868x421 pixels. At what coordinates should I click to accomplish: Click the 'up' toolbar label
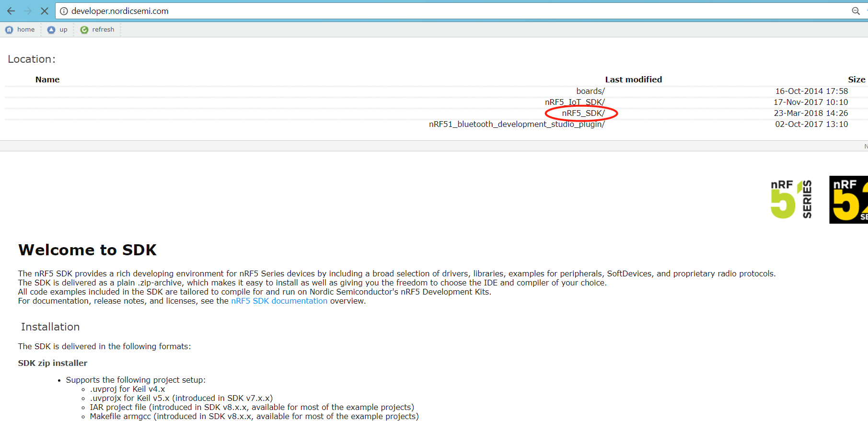pyautogui.click(x=63, y=30)
